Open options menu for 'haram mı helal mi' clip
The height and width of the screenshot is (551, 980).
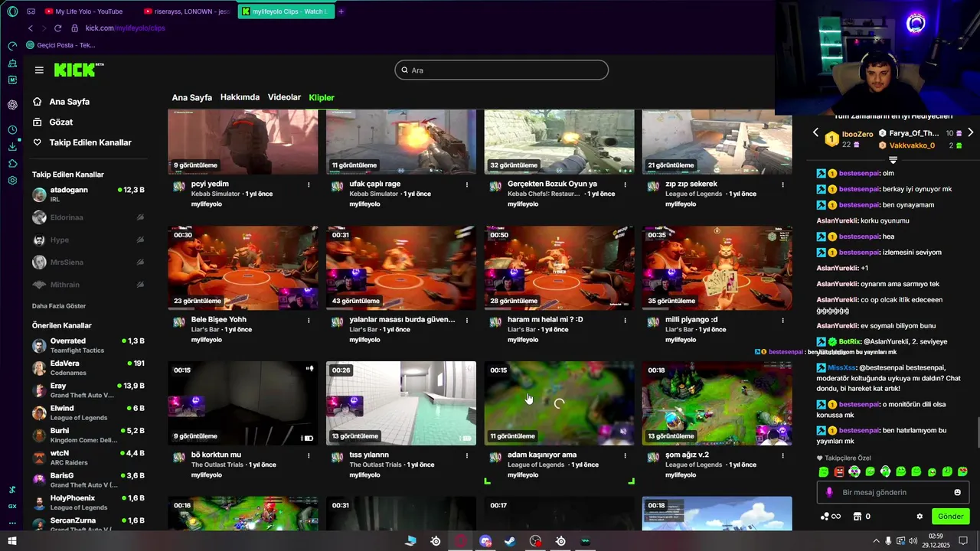point(625,320)
